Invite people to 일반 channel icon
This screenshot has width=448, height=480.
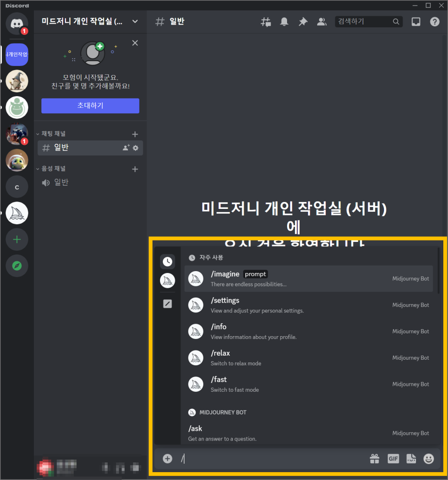point(126,148)
